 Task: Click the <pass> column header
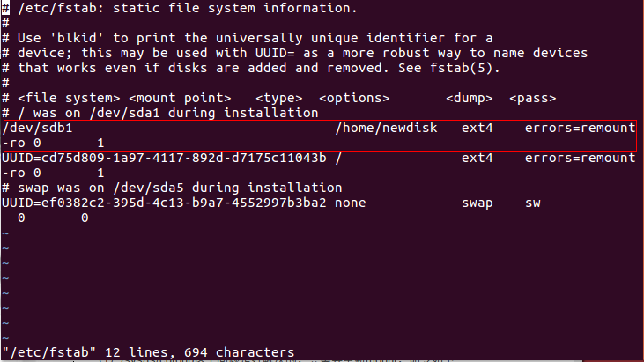pos(533,98)
